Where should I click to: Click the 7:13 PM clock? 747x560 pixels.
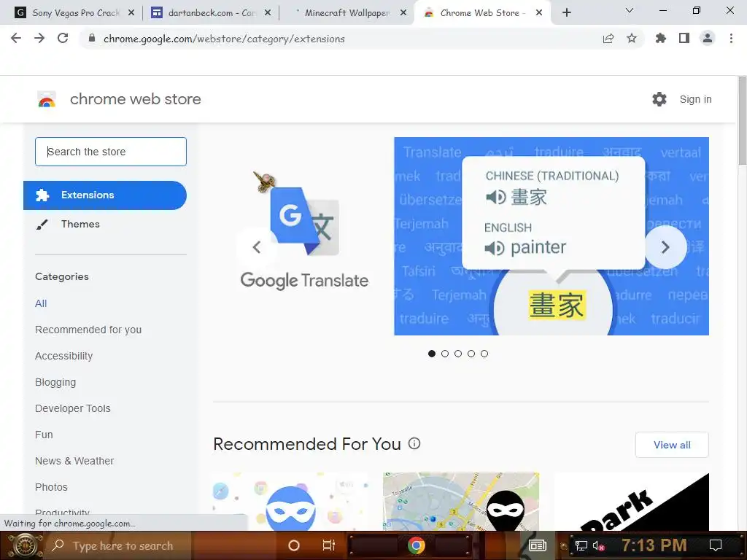click(x=654, y=545)
